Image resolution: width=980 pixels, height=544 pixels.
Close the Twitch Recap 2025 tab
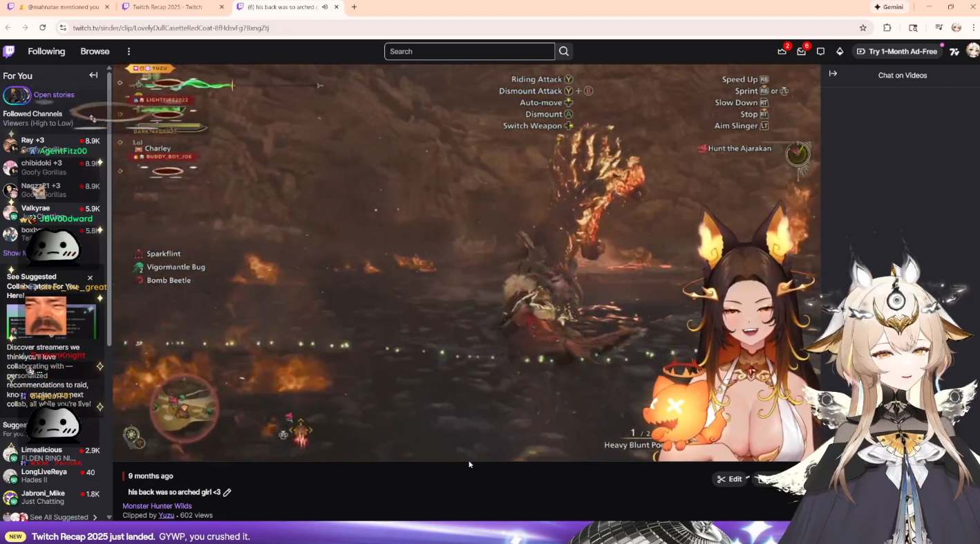tap(222, 7)
